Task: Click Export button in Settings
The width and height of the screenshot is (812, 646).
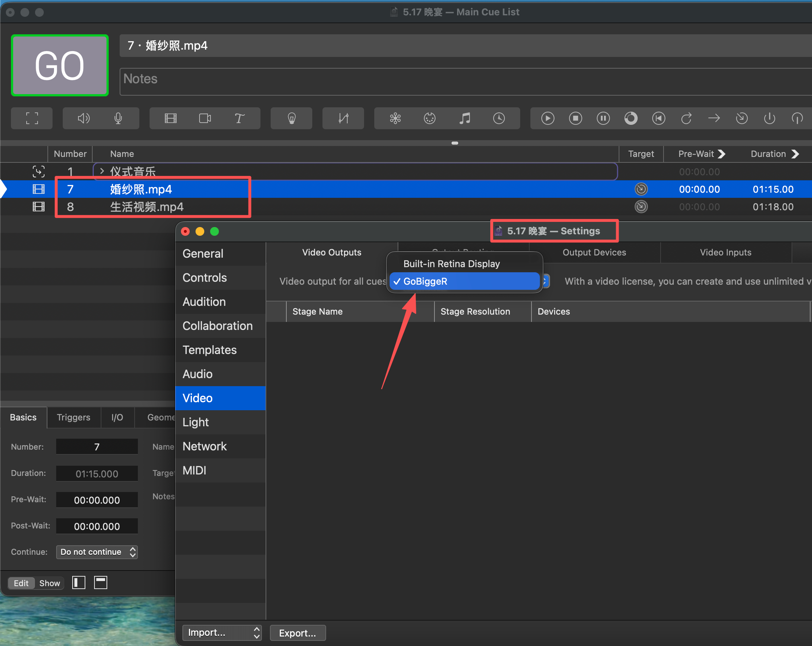Action: 298,633
